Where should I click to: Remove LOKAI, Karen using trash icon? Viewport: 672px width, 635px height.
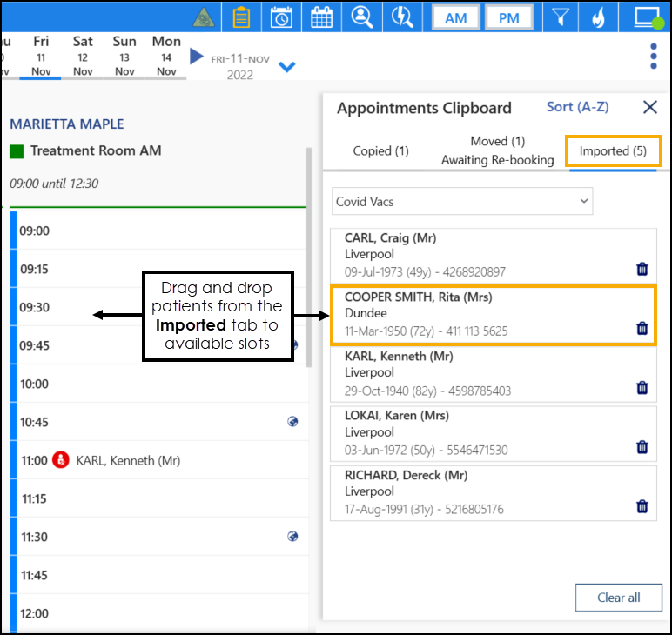(642, 447)
